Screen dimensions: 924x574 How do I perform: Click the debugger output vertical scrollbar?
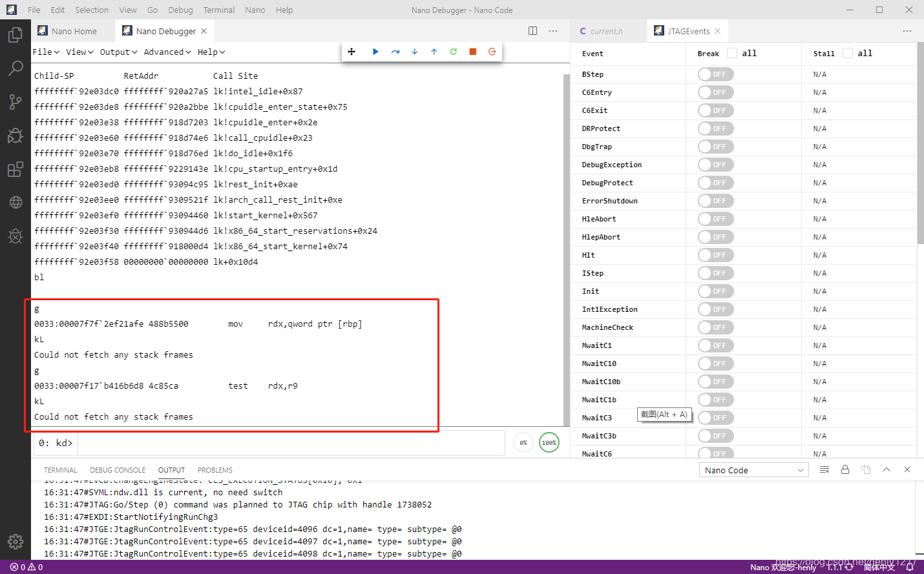(x=567, y=249)
